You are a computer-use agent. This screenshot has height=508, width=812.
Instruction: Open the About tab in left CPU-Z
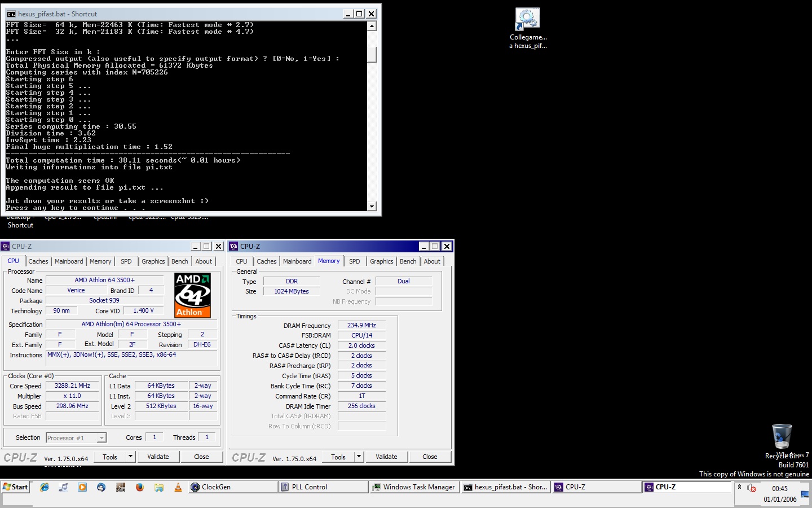click(x=204, y=261)
